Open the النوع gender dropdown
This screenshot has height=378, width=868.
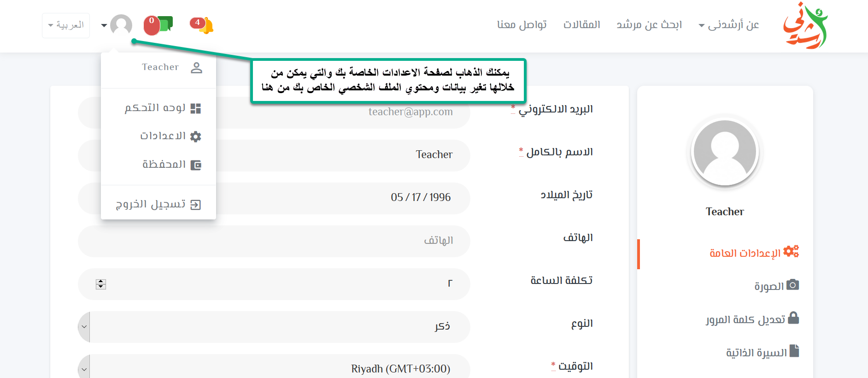coord(274,327)
